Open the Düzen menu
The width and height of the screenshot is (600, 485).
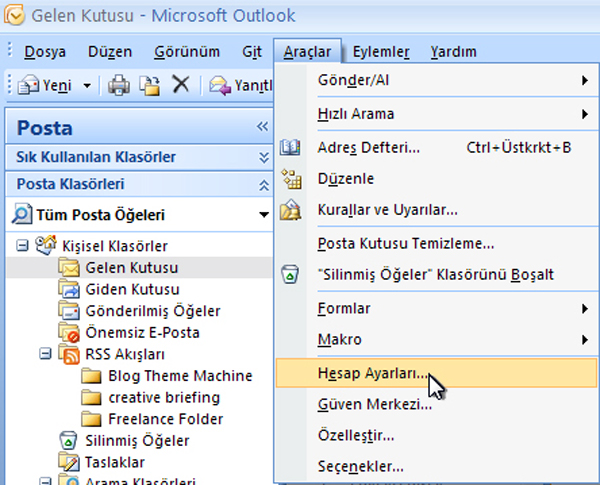point(110,52)
